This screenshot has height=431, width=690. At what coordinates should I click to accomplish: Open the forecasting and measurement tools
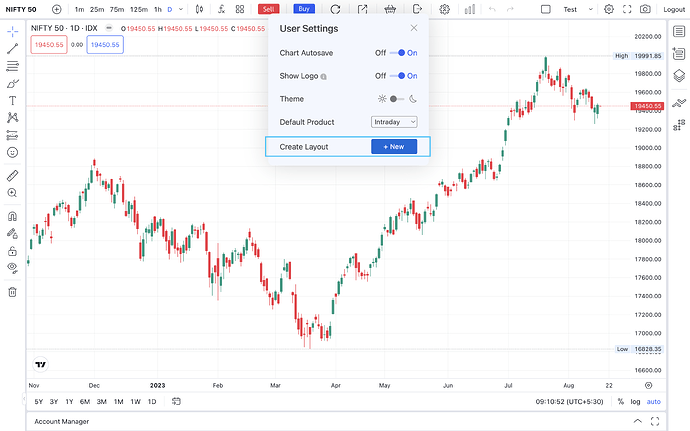point(12,135)
